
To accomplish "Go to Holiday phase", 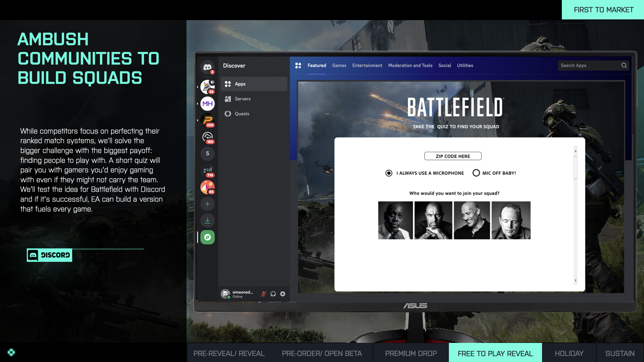I will (569, 353).
